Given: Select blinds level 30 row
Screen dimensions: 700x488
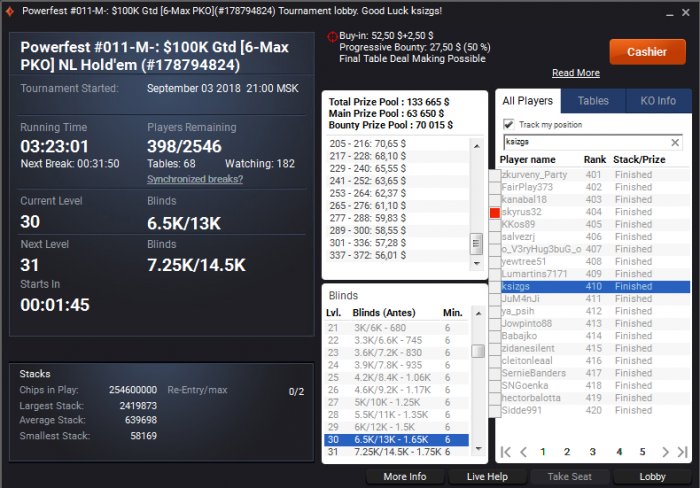Looking at the screenshot, I should (396, 440).
